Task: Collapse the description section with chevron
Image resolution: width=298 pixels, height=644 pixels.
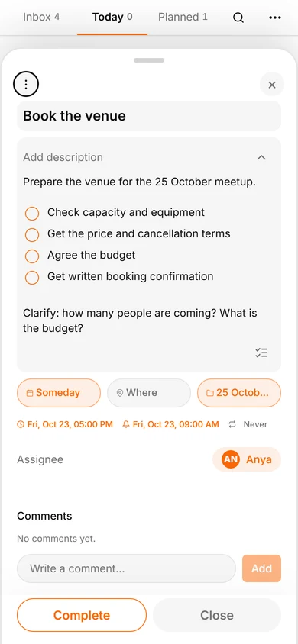Action: tap(261, 158)
